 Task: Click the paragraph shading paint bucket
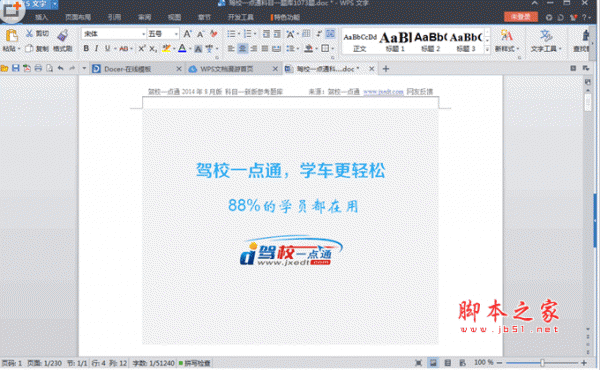(x=308, y=49)
